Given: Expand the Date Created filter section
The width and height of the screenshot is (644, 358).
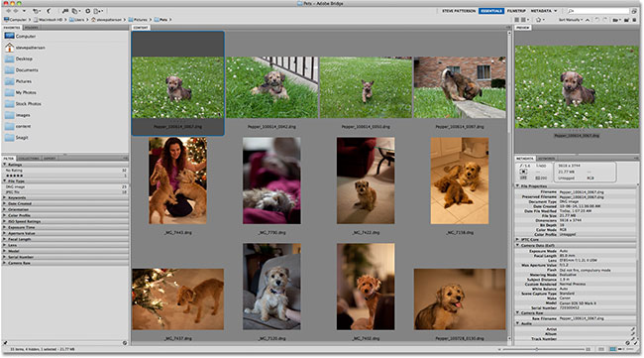Looking at the screenshot, I should pos(5,203).
